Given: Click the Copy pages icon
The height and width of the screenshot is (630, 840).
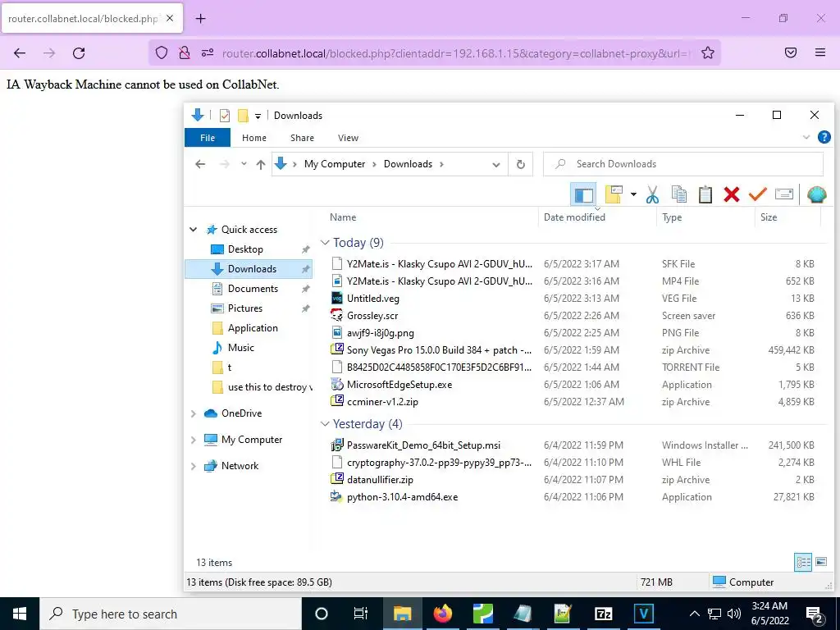Looking at the screenshot, I should tap(678, 194).
